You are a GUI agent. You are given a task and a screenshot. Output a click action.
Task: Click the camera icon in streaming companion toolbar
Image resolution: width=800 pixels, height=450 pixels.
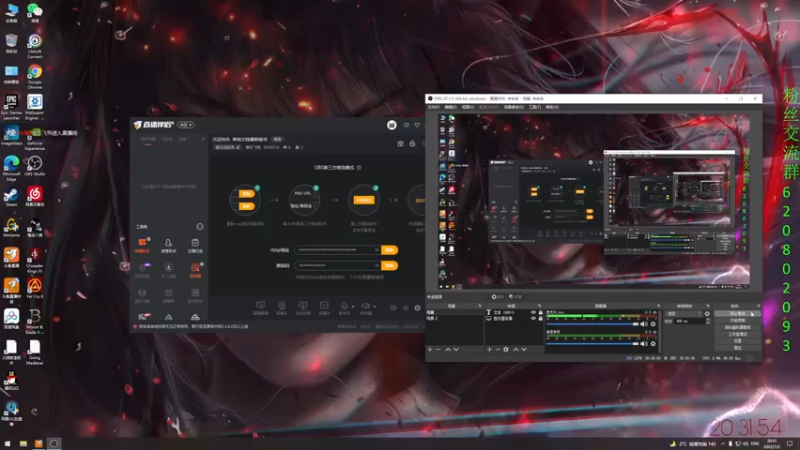282,305
